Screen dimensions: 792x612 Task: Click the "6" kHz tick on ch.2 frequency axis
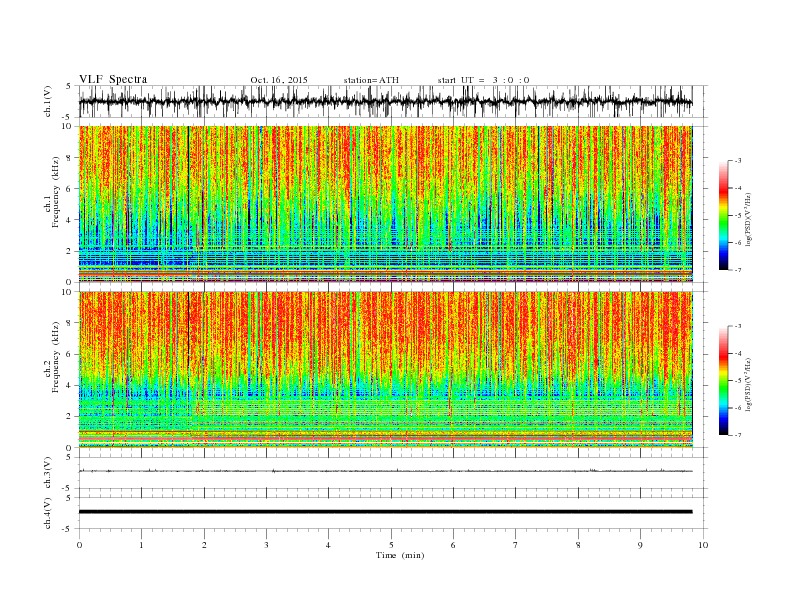[x=70, y=354]
